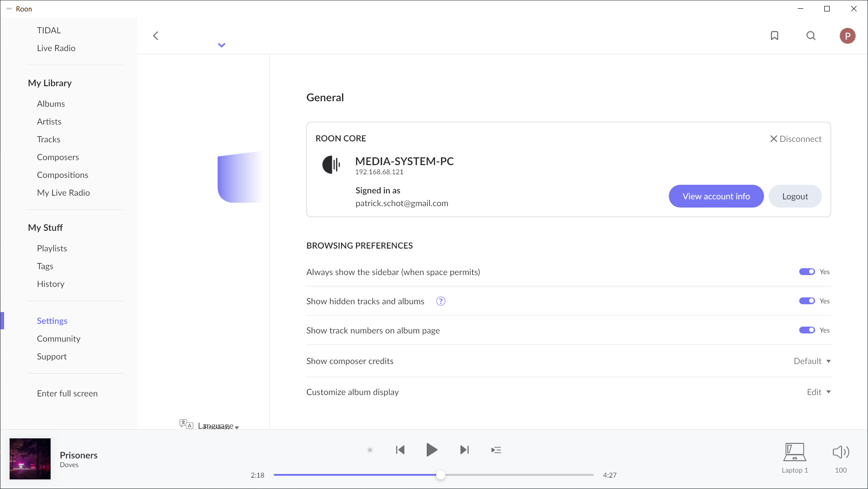Click the Disconnect X icon
The image size is (868, 489).
774,139
